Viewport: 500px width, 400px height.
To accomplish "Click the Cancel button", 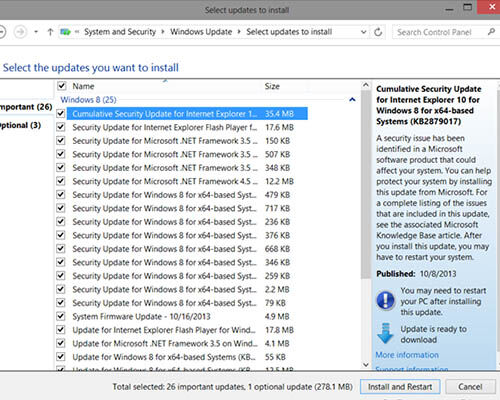I will point(470,387).
